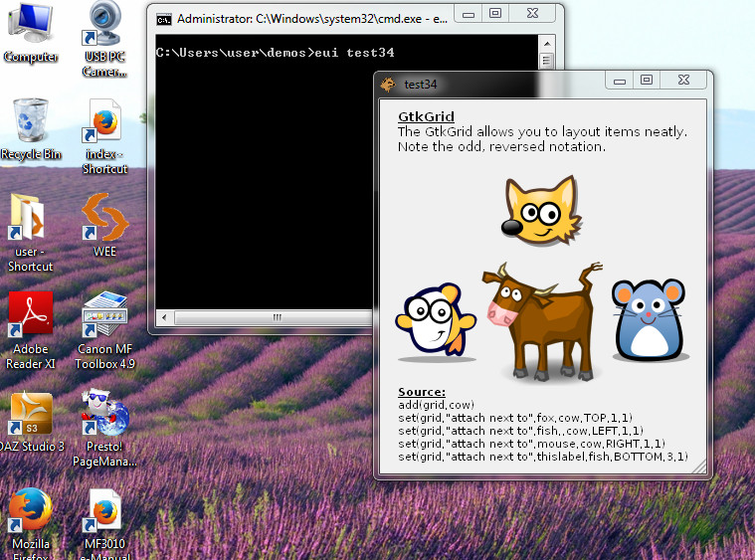The height and width of the screenshot is (560, 755).
Task: Close the test34 window
Action: click(x=685, y=82)
